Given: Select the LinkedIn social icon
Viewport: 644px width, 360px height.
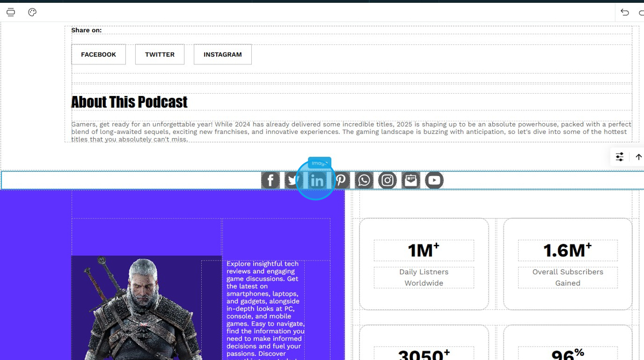Looking at the screenshot, I should click(x=317, y=180).
